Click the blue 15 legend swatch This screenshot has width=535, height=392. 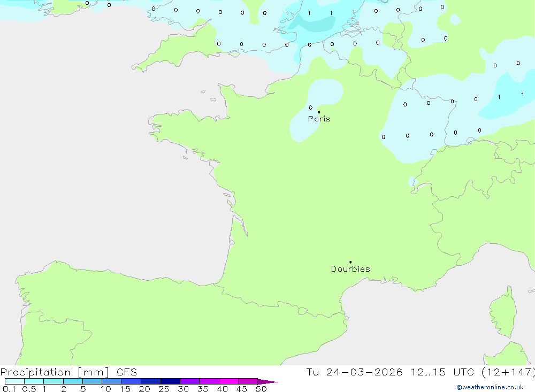tap(132, 381)
